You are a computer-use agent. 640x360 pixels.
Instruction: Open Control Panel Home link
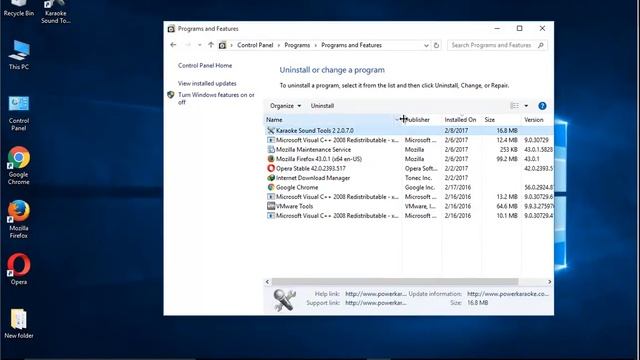click(x=205, y=65)
